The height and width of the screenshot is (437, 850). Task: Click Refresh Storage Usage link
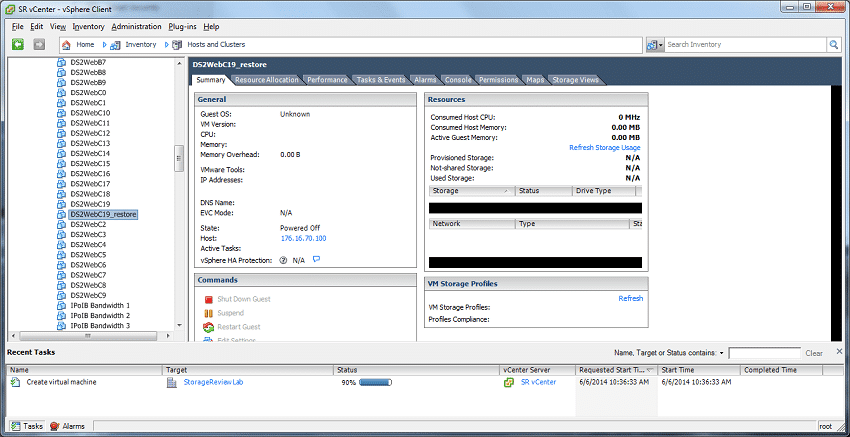point(604,147)
